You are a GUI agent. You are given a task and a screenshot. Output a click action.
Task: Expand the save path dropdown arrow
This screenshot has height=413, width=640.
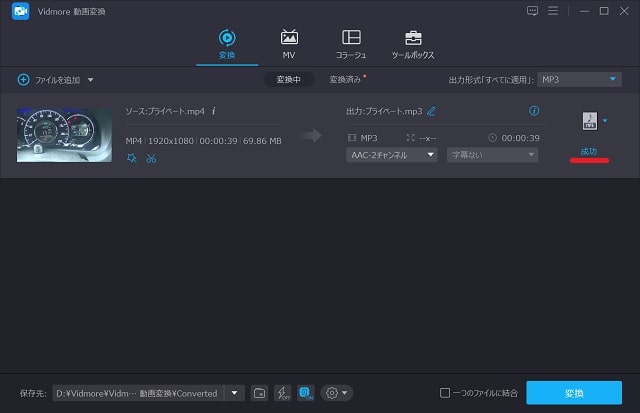(x=235, y=393)
